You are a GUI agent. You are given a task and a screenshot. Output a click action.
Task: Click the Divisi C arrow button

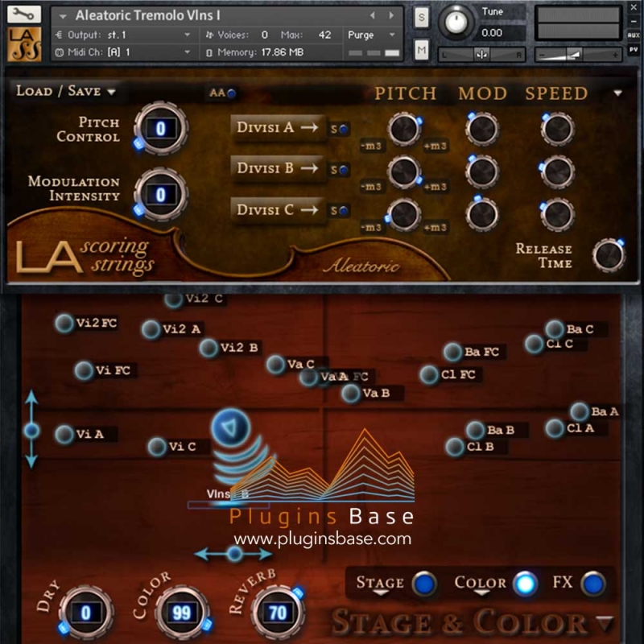click(277, 210)
